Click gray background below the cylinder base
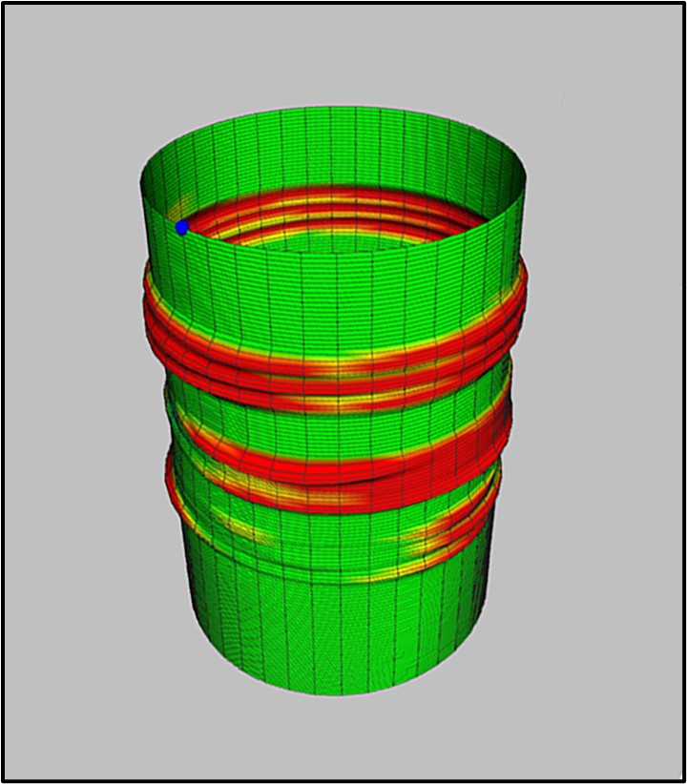This screenshot has height=784, width=687. coord(334,739)
